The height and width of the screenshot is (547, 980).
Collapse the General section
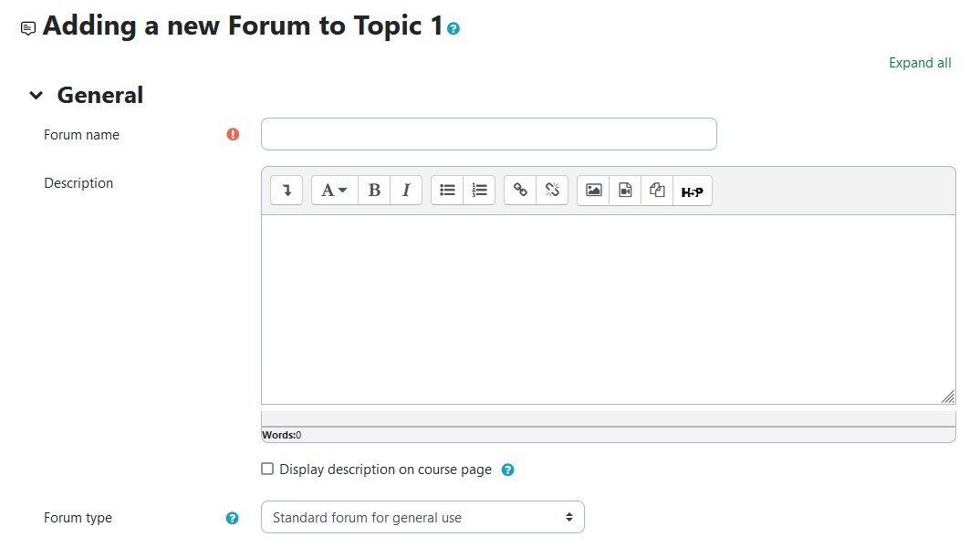click(36, 95)
